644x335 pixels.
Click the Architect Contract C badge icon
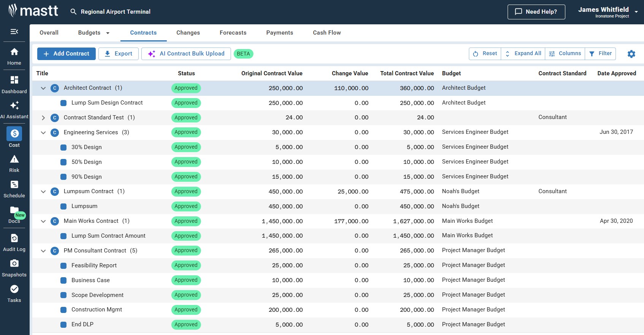click(x=55, y=88)
